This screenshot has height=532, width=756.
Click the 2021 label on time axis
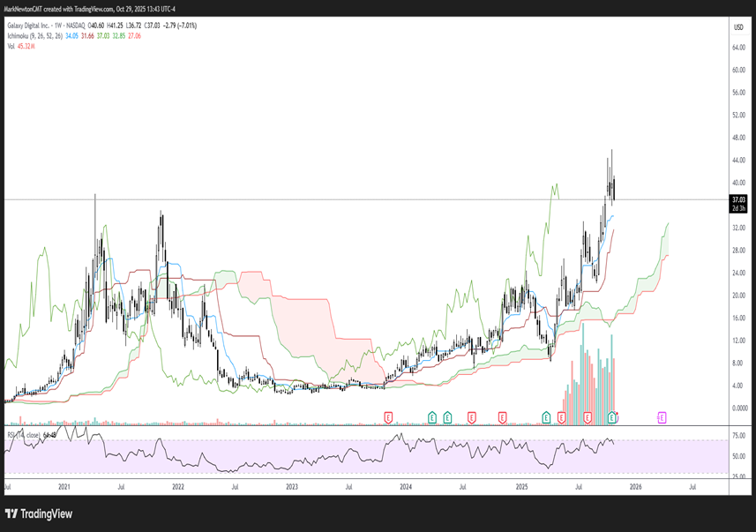point(64,486)
